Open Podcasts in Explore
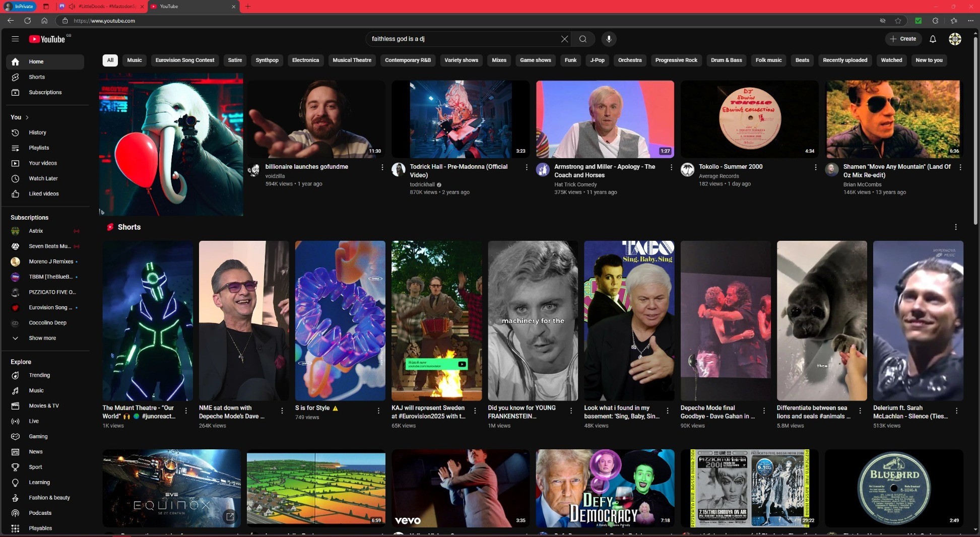980x537 pixels. (45, 513)
